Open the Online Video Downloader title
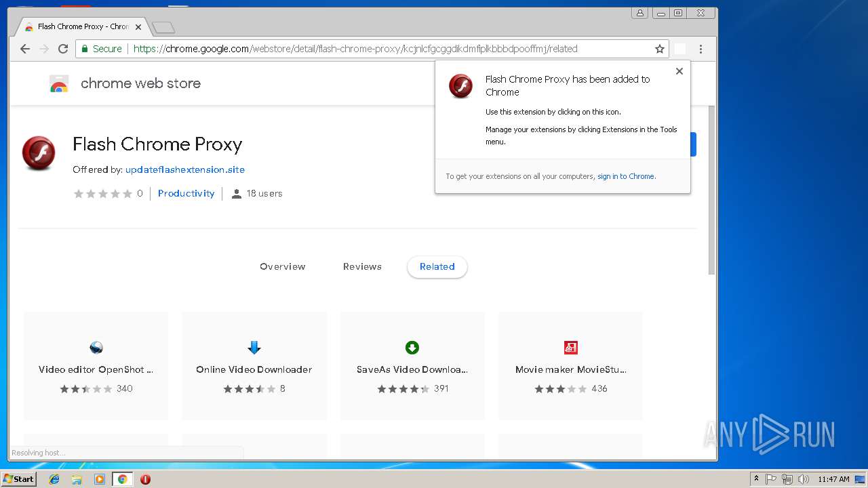Screen dimensions: 868x488 (x=254, y=369)
